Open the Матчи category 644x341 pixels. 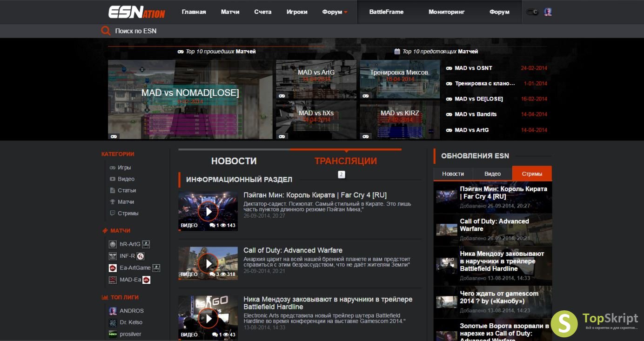click(x=126, y=202)
